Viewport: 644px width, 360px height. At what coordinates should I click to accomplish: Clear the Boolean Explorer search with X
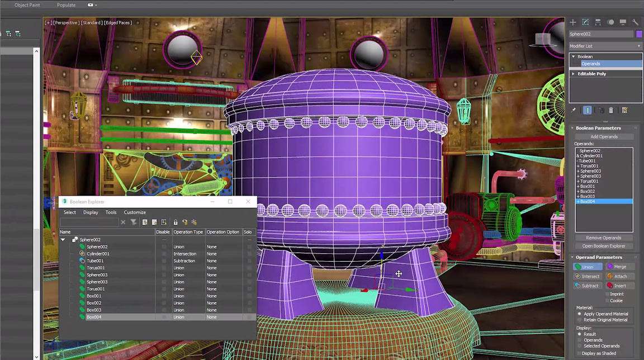coord(123,222)
